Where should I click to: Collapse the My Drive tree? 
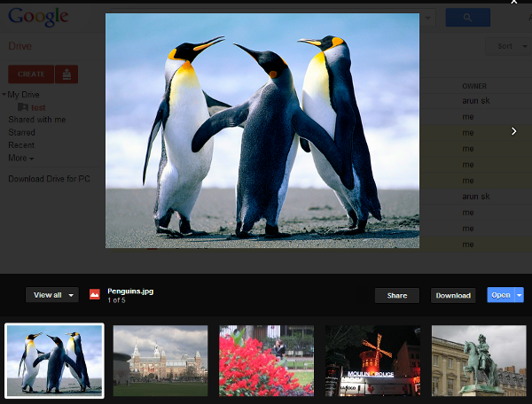(x=4, y=94)
